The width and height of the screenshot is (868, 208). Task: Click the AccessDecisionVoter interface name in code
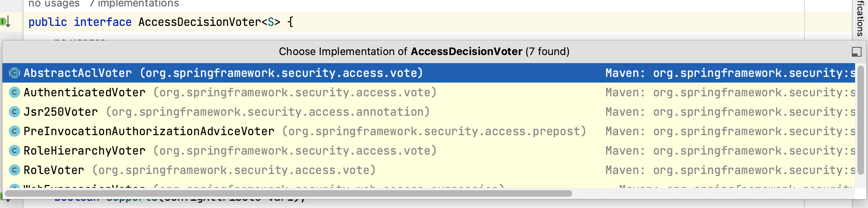pos(200,22)
